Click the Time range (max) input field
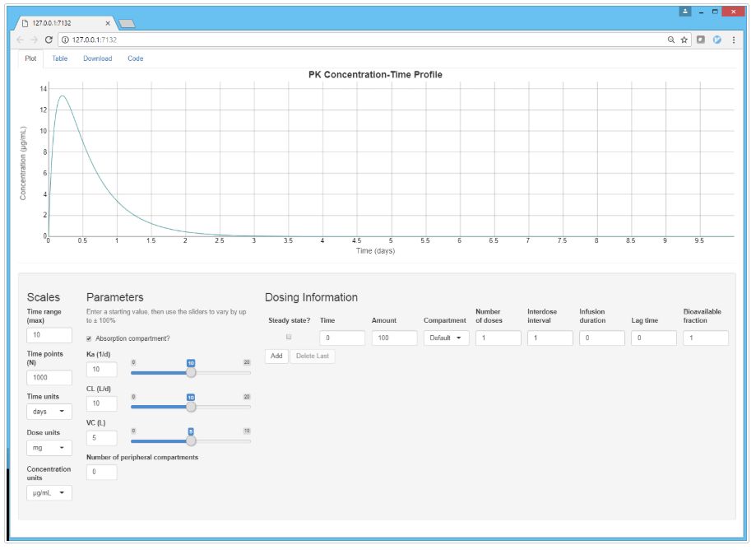Image resolution: width=756 pixels, height=550 pixels. [x=49, y=335]
